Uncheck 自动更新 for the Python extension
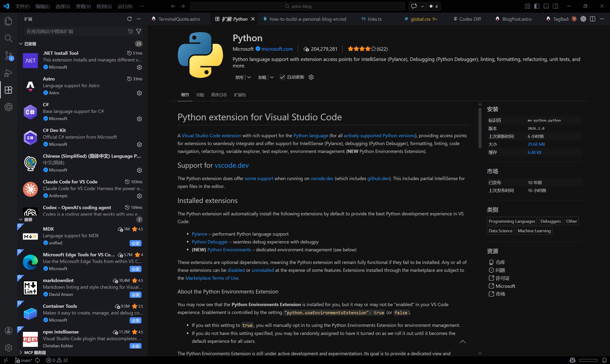610x364 pixels. (x=282, y=77)
